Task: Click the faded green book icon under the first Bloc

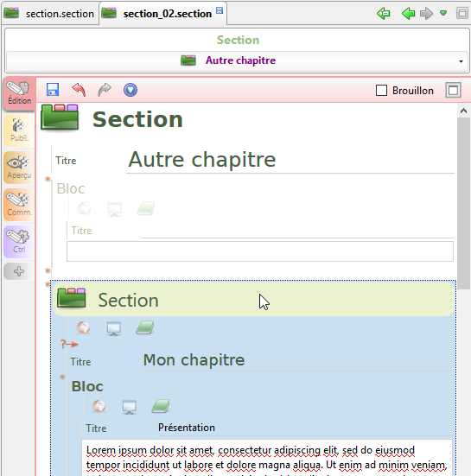Action: pyautogui.click(x=146, y=208)
